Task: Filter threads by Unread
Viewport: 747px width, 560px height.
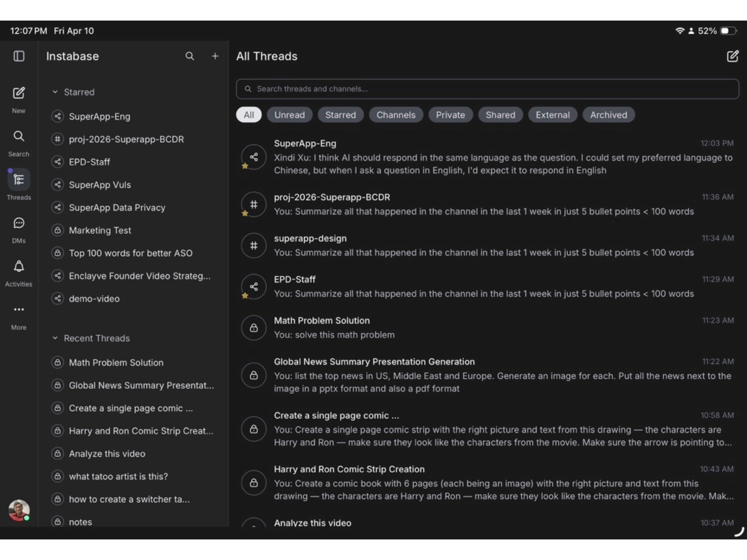Action: tap(289, 115)
